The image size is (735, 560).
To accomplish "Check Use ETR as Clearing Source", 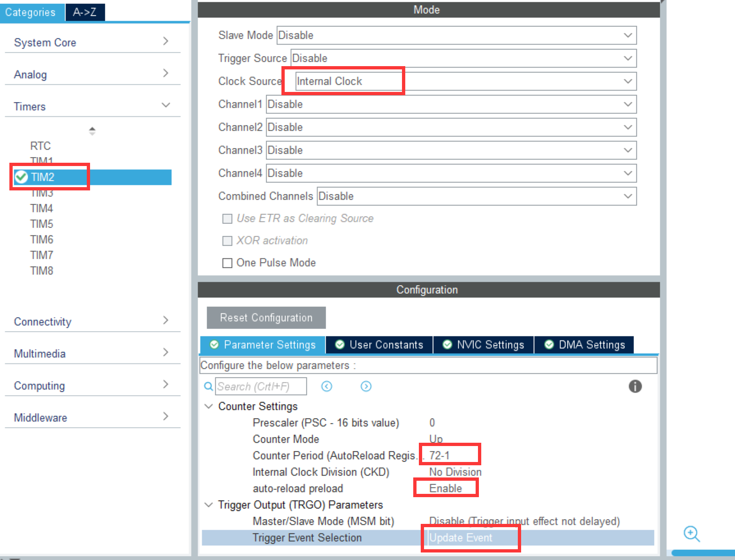I will click(x=227, y=219).
